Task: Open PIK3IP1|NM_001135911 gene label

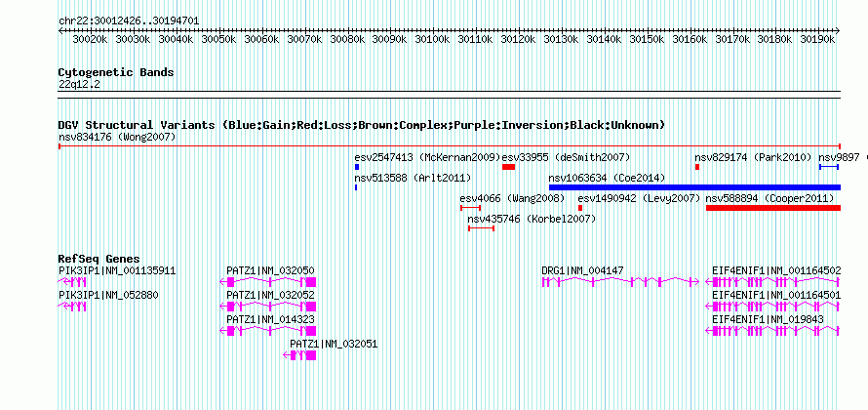Action: (117, 271)
